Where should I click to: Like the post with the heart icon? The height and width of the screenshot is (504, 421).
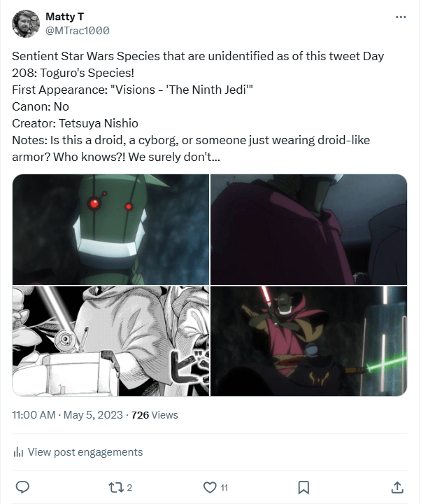(210, 486)
